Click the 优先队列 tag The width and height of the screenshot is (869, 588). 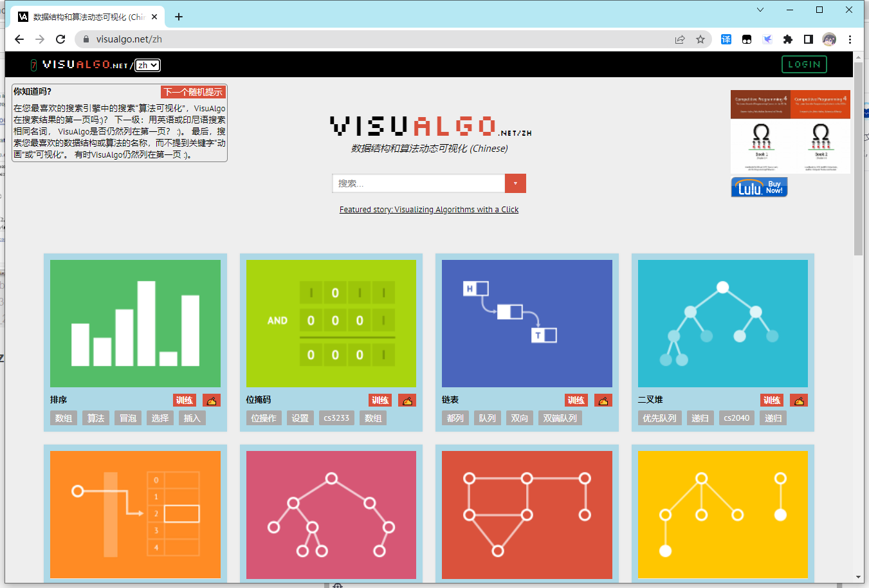coord(660,418)
